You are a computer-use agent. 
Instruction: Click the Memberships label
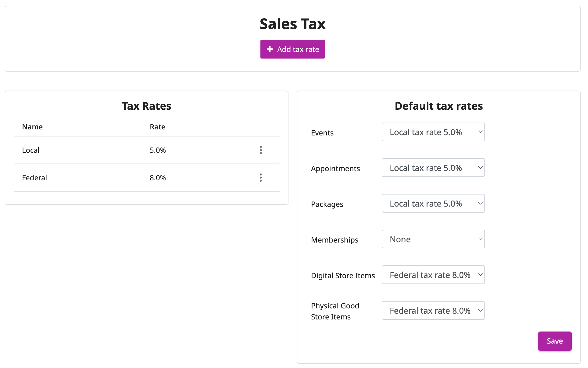pos(334,240)
